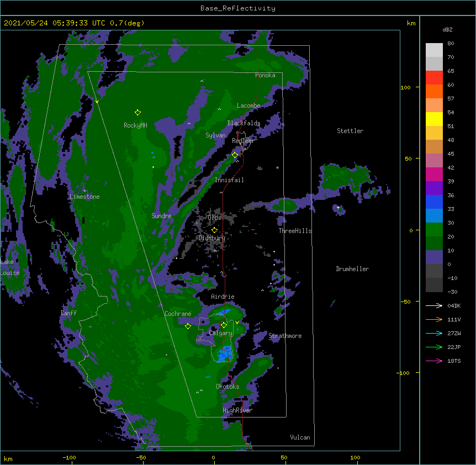Click the light gray 80–70 dBZ swatch
Image resolution: width=476 pixels, height=465 pixels.
434,50
